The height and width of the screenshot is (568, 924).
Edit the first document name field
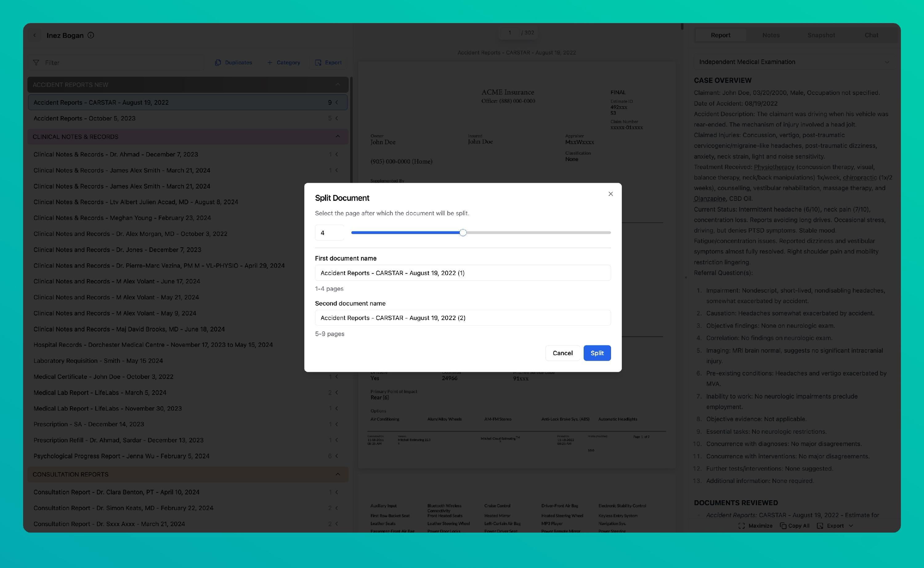click(x=462, y=273)
